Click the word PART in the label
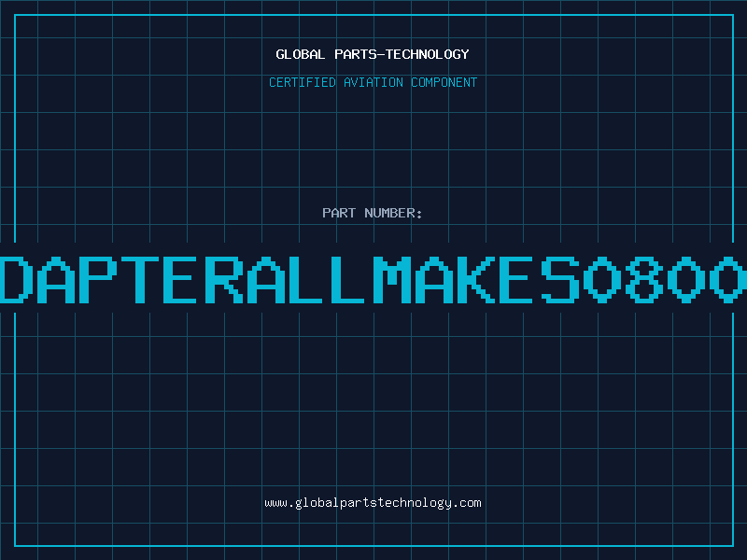This screenshot has height=560, width=747. (x=339, y=213)
